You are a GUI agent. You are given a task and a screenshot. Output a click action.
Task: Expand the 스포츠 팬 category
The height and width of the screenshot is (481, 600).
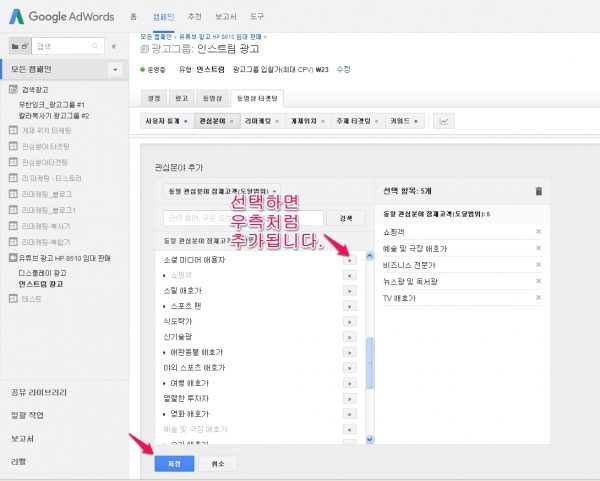point(165,306)
